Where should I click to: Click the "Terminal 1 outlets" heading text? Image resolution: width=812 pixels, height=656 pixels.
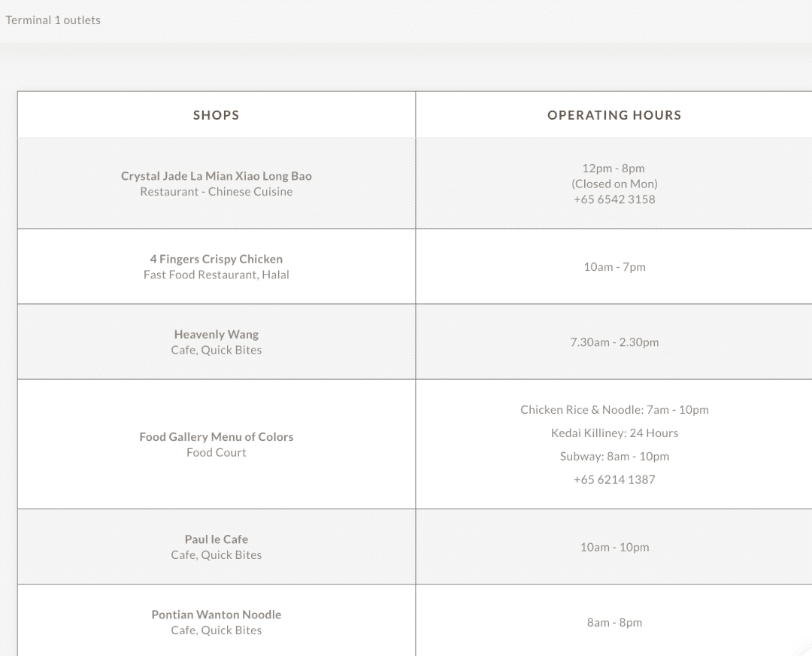pos(53,20)
